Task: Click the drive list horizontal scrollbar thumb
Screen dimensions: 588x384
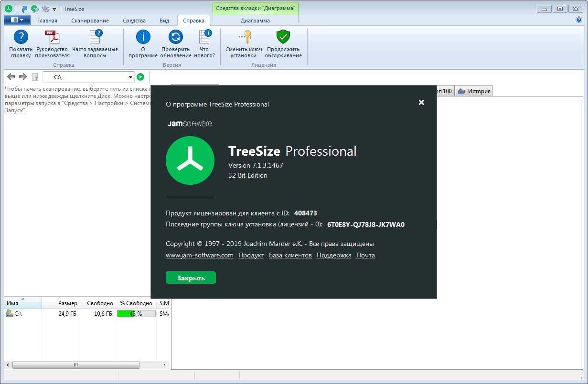Action: click(x=75, y=365)
